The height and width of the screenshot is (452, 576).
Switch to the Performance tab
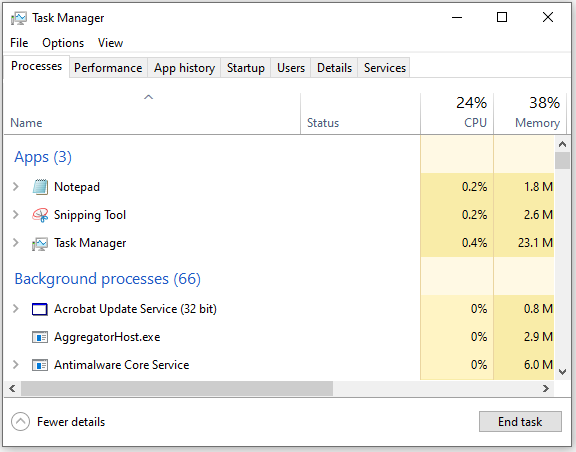108,68
